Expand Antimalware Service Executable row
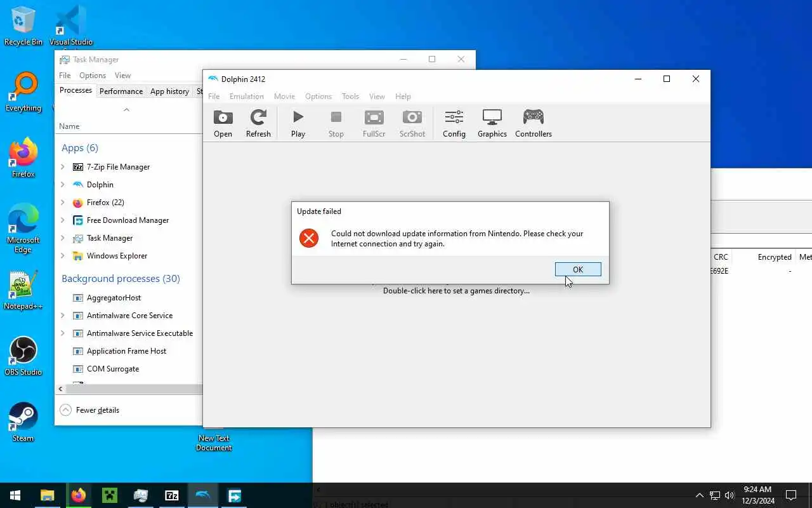The width and height of the screenshot is (812, 508). [x=62, y=333]
